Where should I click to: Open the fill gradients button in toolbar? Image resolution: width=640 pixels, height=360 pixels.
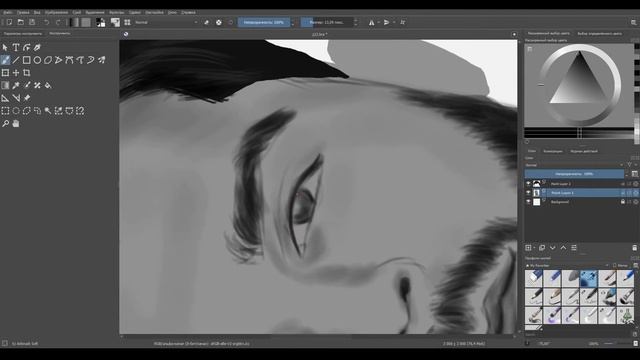[x=74, y=22]
